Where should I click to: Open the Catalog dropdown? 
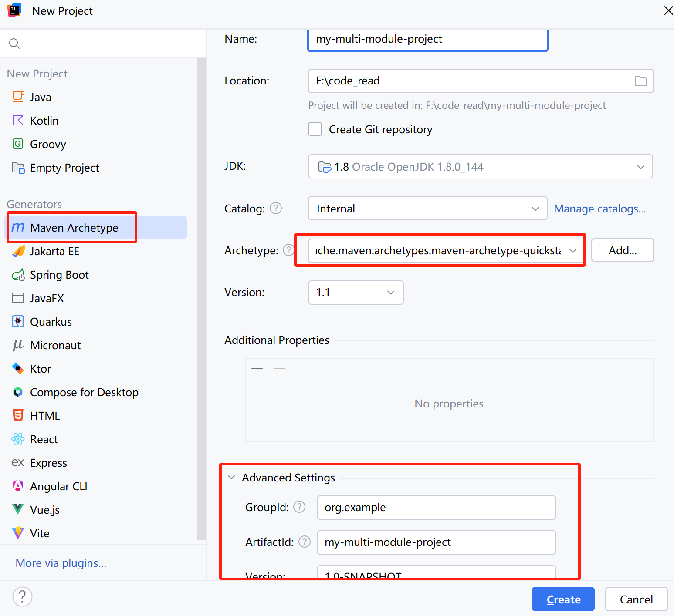click(428, 208)
